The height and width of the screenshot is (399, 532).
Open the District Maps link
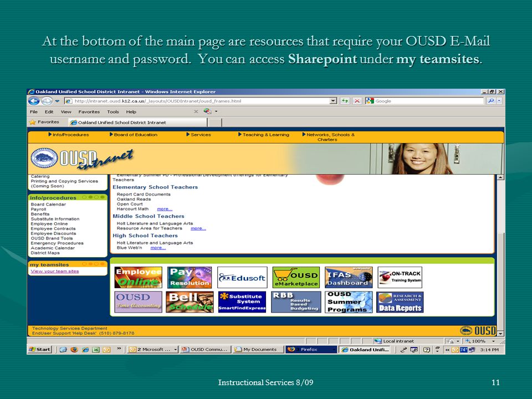pyautogui.click(x=45, y=253)
